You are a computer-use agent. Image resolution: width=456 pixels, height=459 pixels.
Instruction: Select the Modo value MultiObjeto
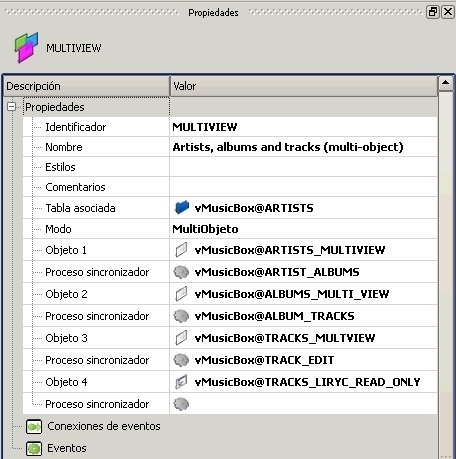tap(303, 229)
